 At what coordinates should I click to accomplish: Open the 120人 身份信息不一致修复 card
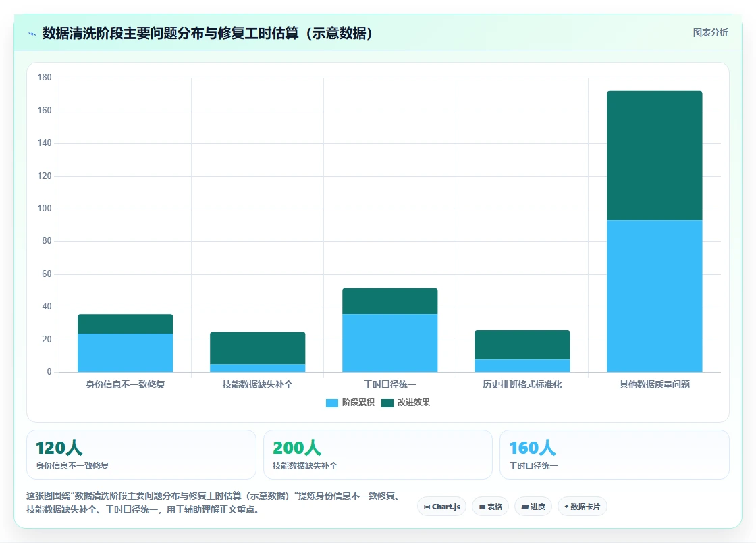[141, 455]
